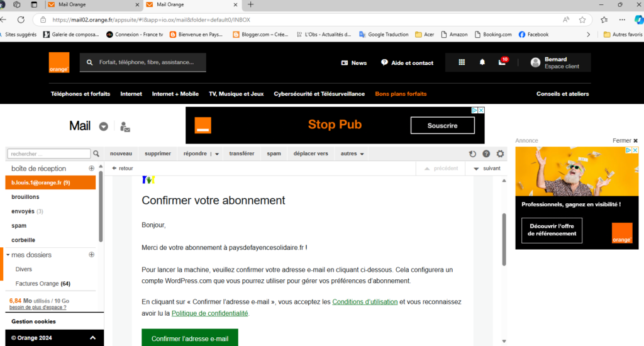Collapse the mes dossiers section

(x=8, y=255)
